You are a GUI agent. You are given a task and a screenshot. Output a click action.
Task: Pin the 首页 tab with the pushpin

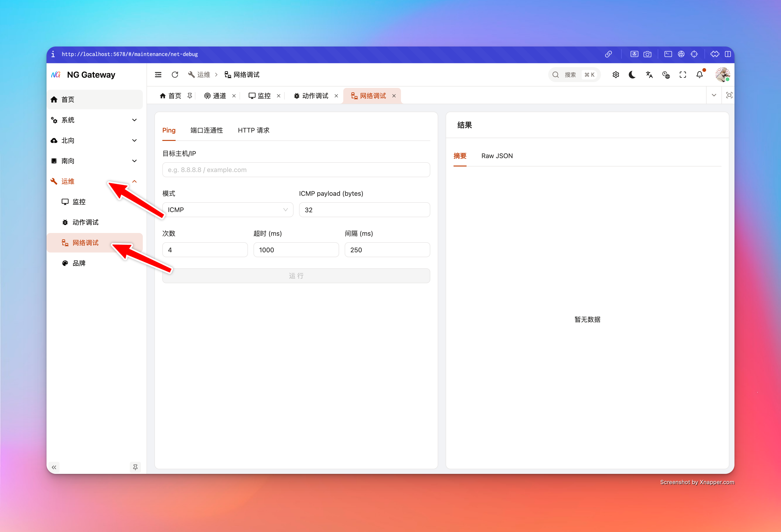[x=190, y=95]
